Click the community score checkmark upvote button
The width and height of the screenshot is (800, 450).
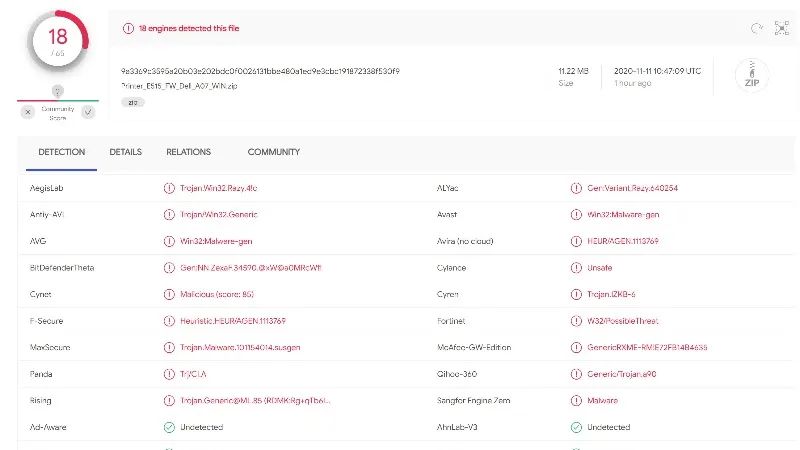tap(87, 111)
